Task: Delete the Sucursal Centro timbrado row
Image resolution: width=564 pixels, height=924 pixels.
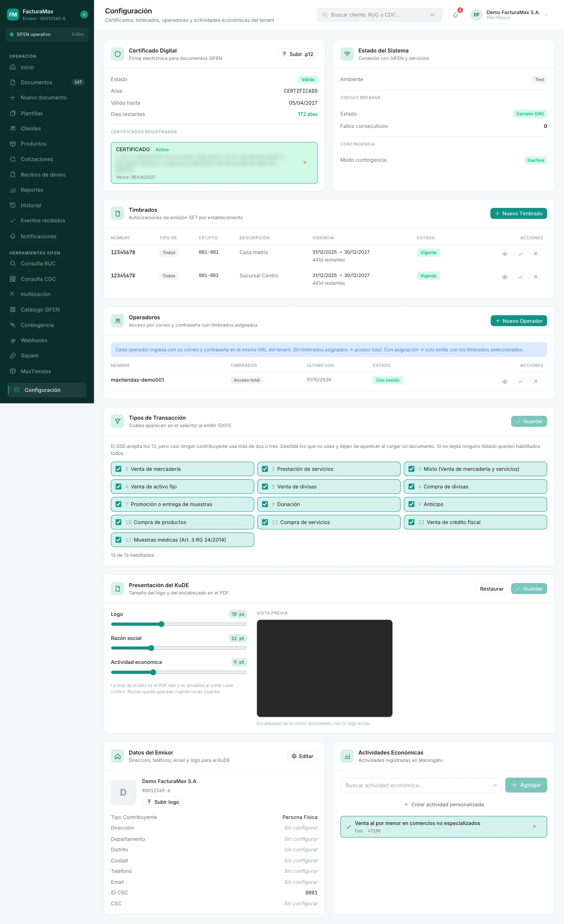Action: 535,277
